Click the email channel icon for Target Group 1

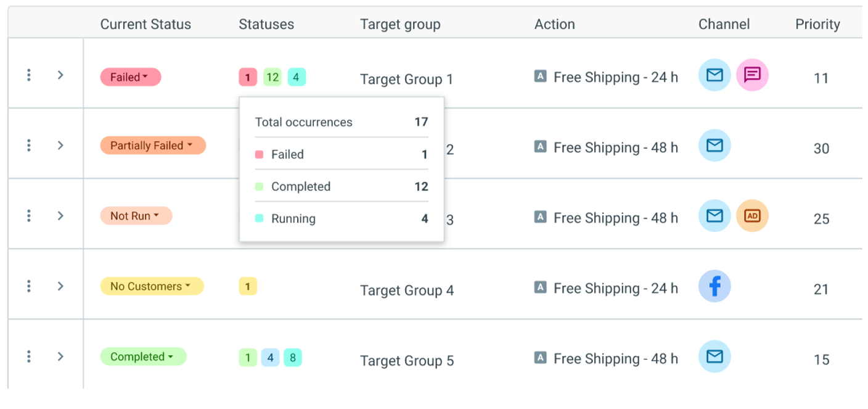[714, 75]
